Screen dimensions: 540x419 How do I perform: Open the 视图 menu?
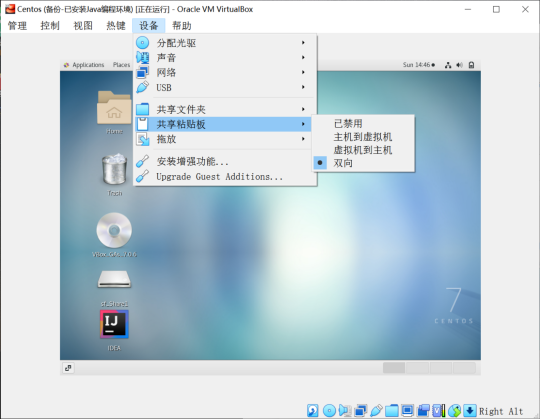[83, 25]
